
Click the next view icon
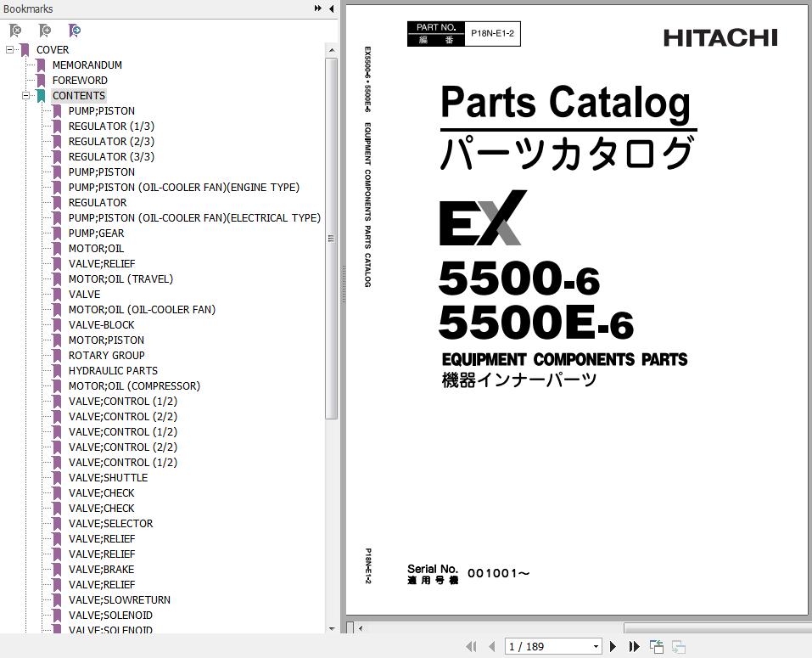(679, 646)
